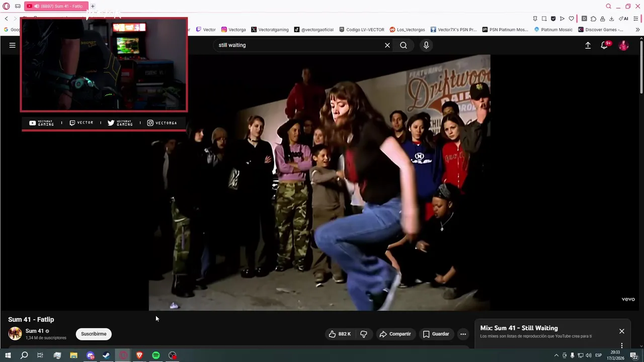644x362 pixels.
Task: Open the YouTube account avatar menu
Action: [624, 45]
